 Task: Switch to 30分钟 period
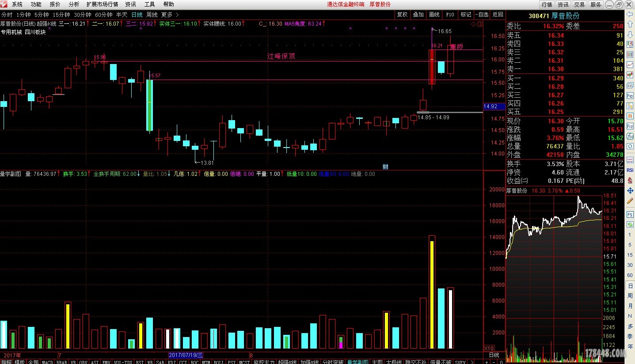pyautogui.click(x=82, y=15)
